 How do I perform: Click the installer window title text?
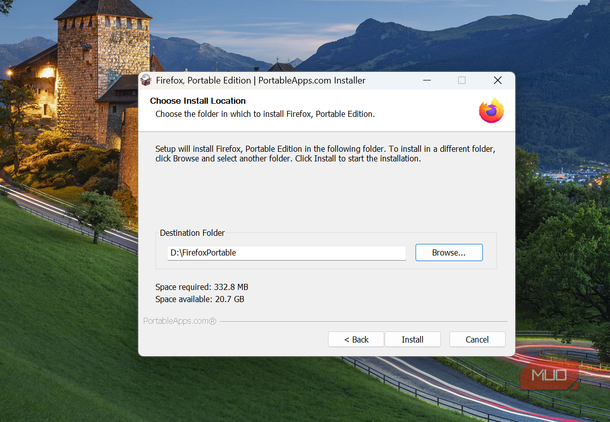(x=261, y=81)
